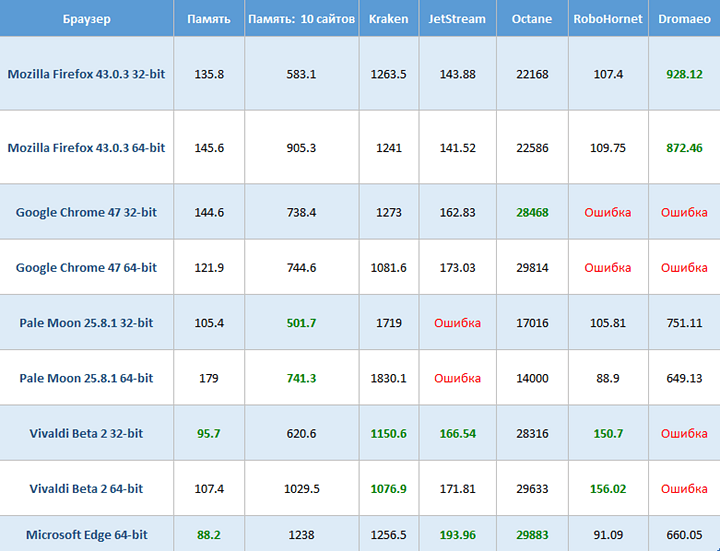Click Google Chrome 47 32-bit row name
This screenshot has width=720, height=551.
(86, 213)
